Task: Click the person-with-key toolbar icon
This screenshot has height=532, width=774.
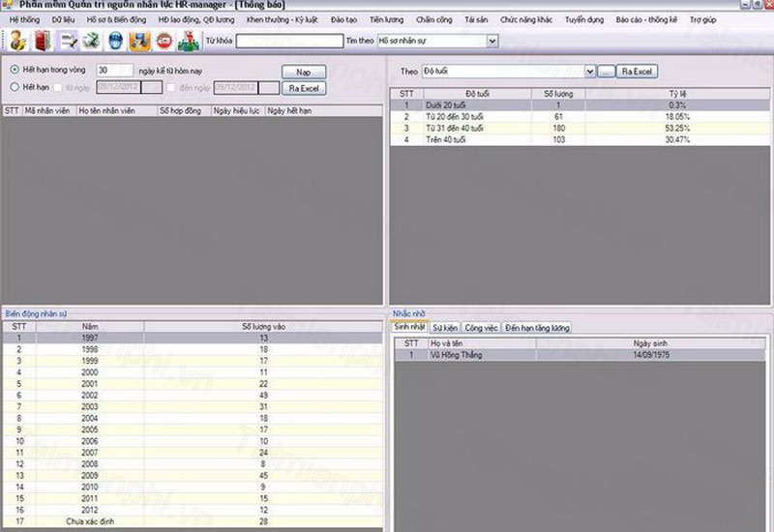Action: coord(18,41)
